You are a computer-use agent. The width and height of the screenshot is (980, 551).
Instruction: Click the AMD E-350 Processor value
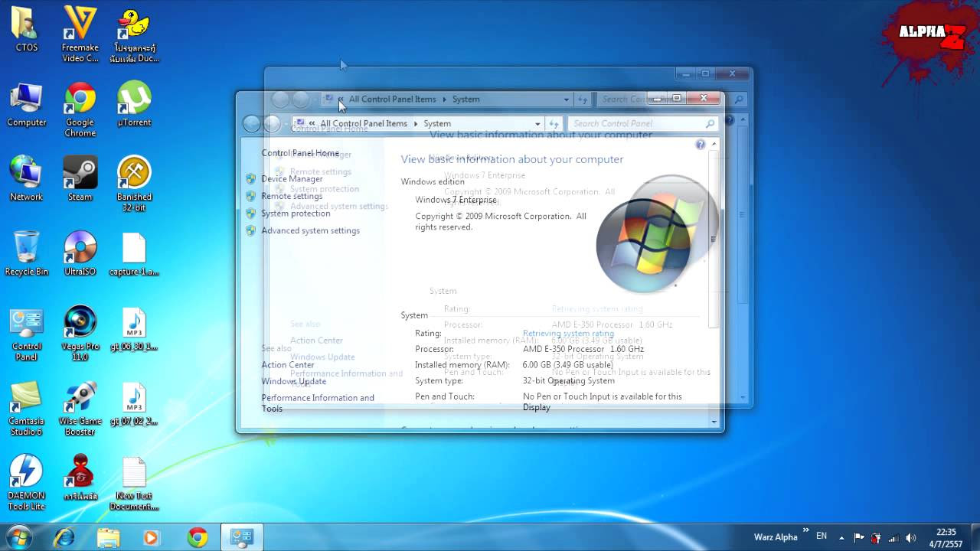(x=583, y=349)
